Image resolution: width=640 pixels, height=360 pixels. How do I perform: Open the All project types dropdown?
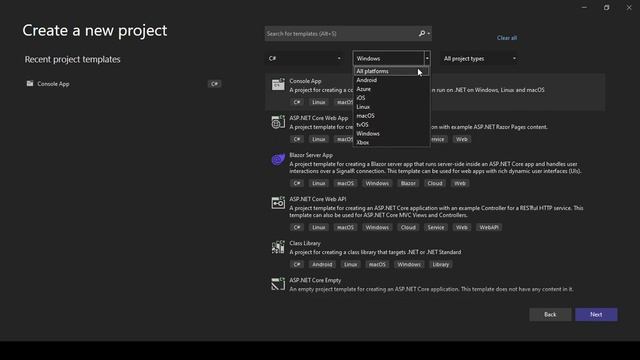(480, 59)
